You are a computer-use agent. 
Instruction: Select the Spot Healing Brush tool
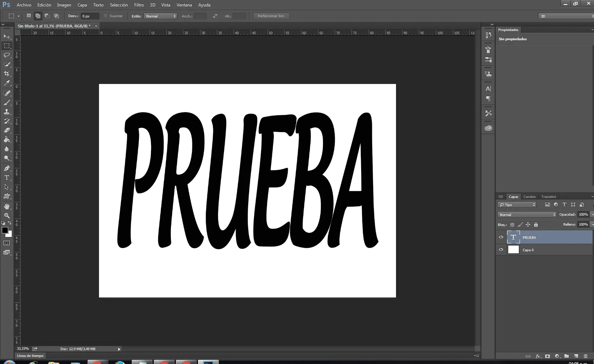pos(7,93)
